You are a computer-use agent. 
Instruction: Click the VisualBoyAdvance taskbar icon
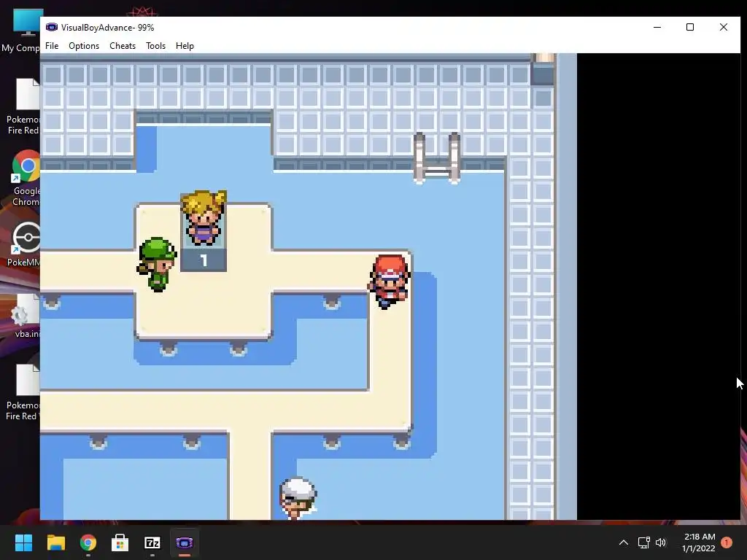[x=185, y=542]
